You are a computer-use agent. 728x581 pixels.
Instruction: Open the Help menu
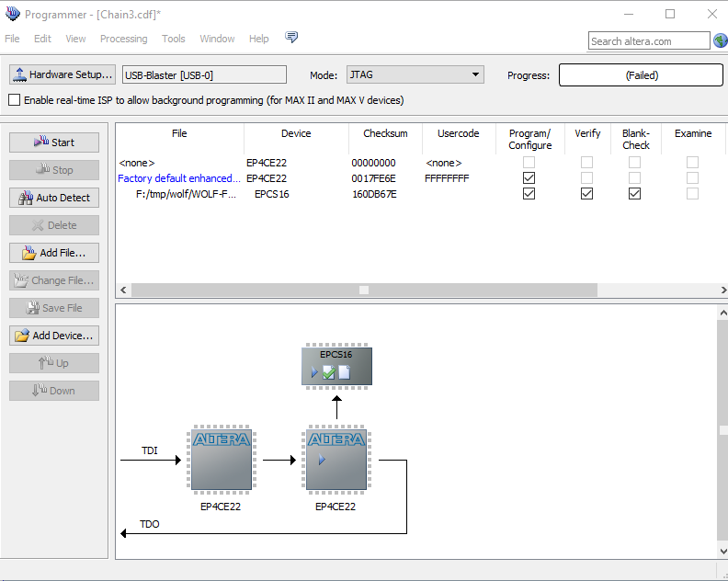pos(258,39)
